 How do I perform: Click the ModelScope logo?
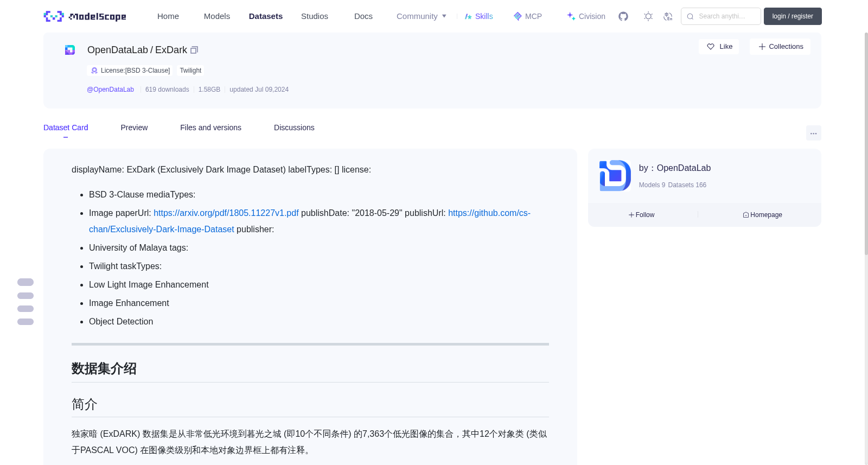(85, 16)
